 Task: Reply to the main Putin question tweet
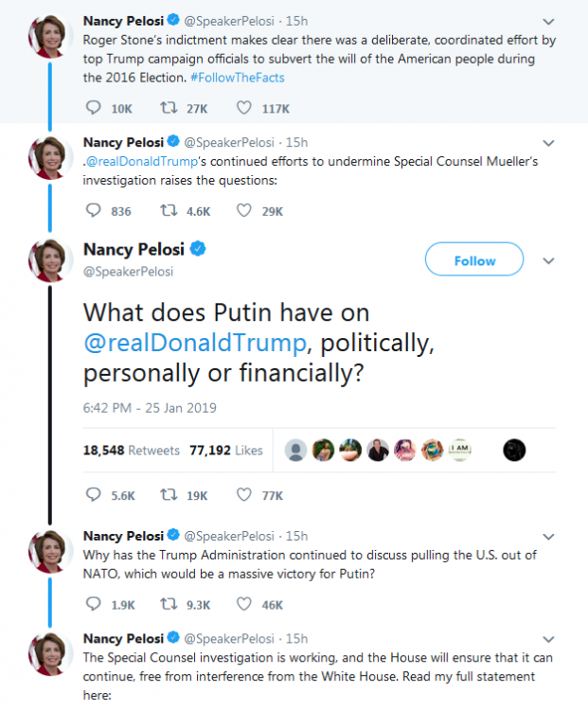(x=93, y=494)
